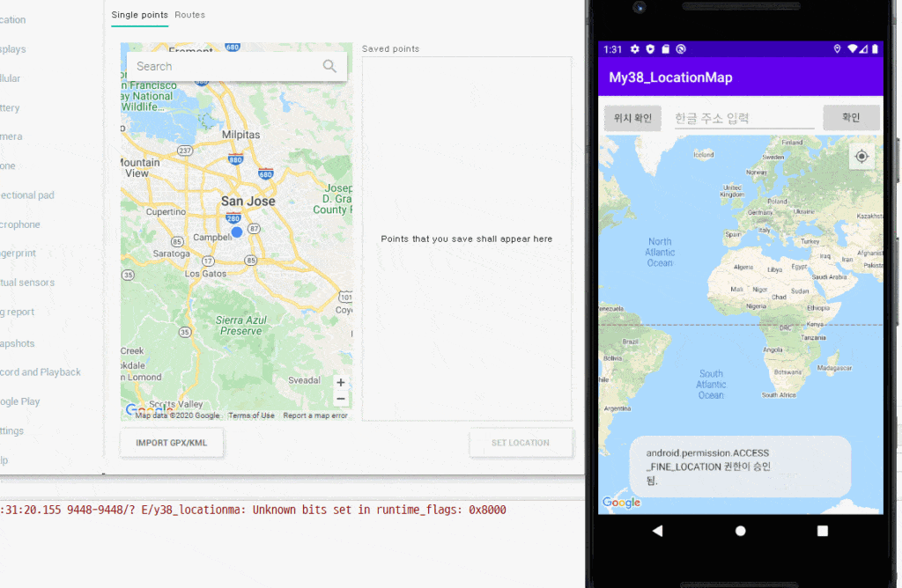902x588 pixels.
Task: Open the Bug report sidebar section
Action: point(18,312)
